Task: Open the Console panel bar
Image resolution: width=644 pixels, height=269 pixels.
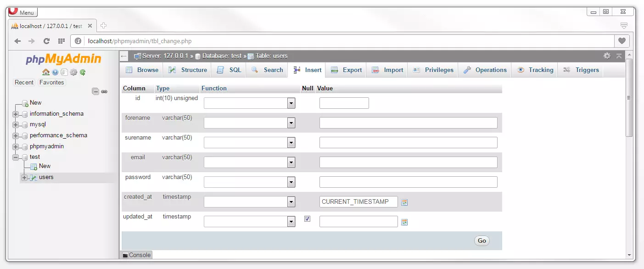Action: coord(136,255)
